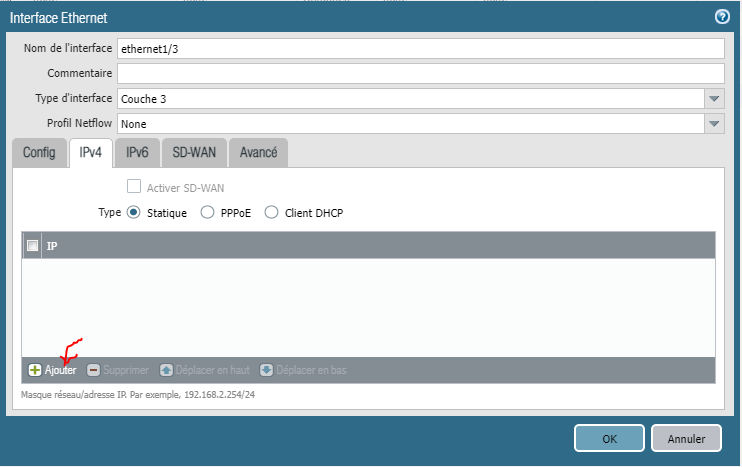
Task: Open the Avancé tab
Action: [258, 153]
